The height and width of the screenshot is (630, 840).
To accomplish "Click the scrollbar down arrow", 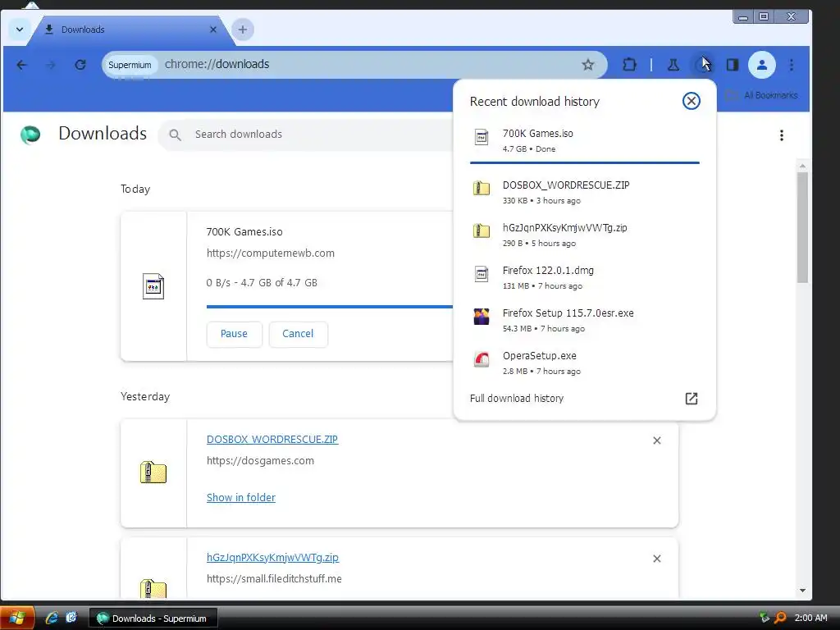I will [802, 591].
